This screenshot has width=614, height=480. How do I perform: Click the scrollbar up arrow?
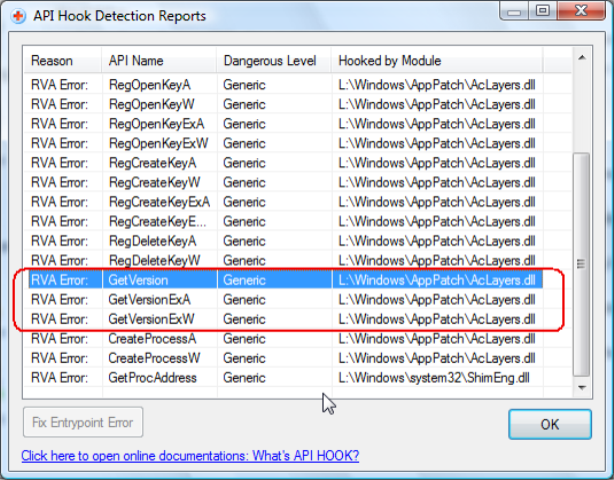[582, 58]
